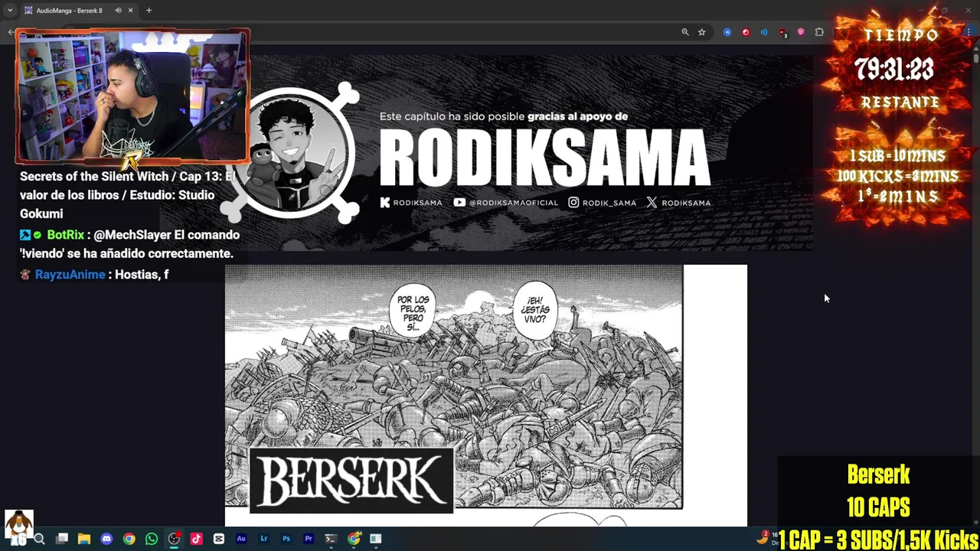Open Adobe Lightroom from the taskbar

coord(263,539)
